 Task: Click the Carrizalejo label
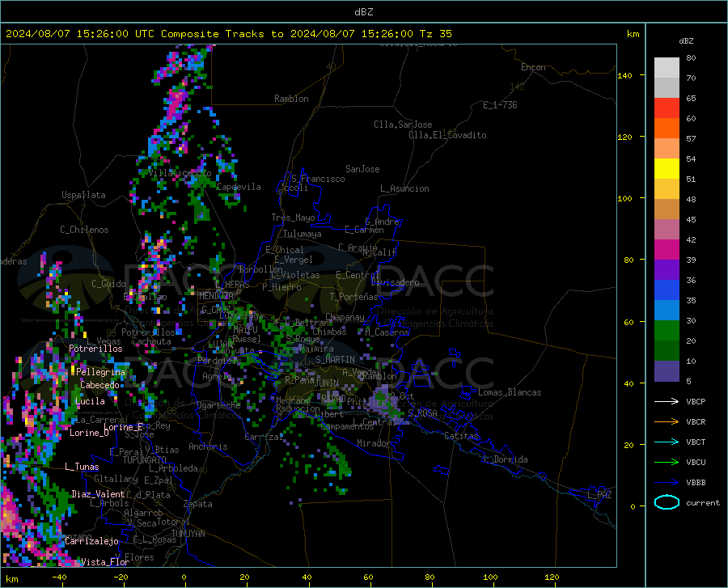pos(91,541)
